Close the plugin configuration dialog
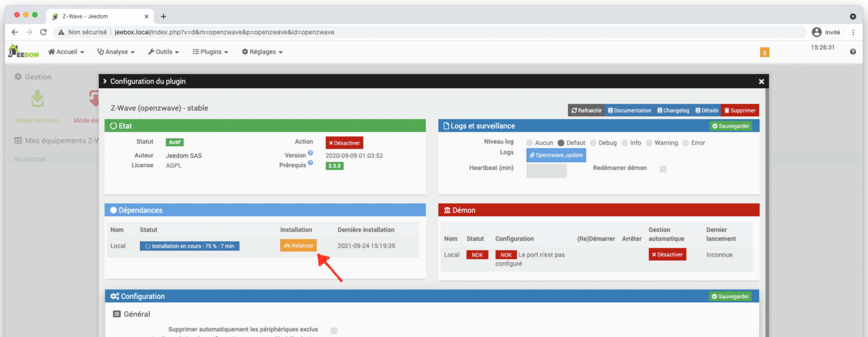Screen dimensions: 868x337 click(761, 81)
